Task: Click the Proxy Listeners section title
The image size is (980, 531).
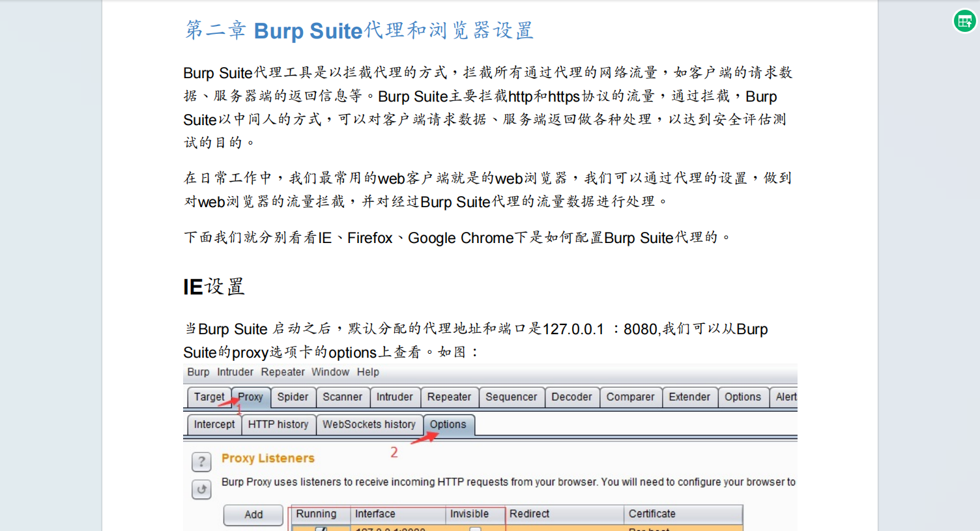Action: (268, 458)
